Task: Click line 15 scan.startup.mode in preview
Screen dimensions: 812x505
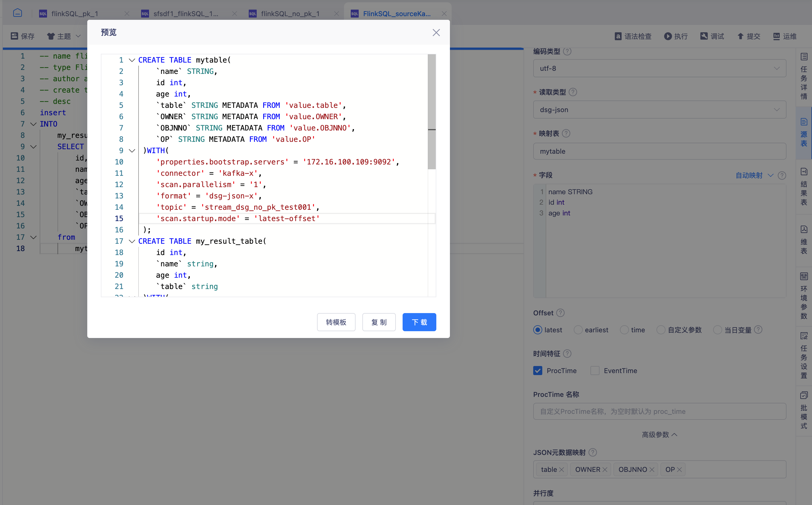Action: 237,219
